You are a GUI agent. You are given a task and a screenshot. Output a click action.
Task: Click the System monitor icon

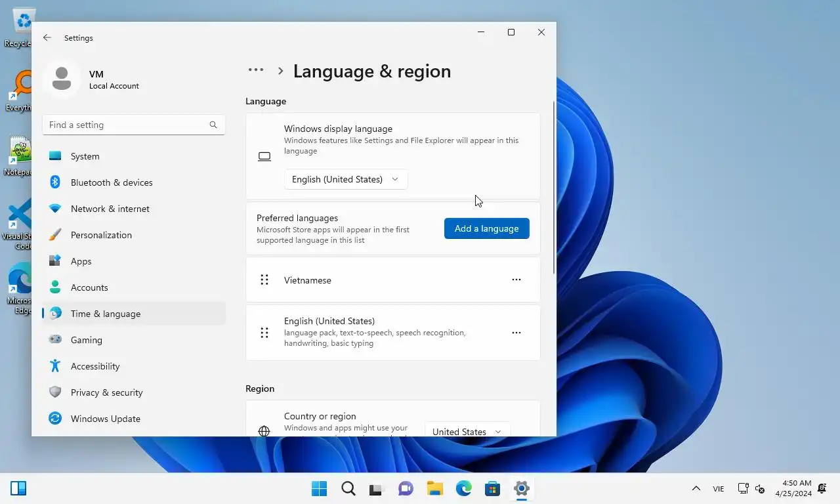coord(55,156)
